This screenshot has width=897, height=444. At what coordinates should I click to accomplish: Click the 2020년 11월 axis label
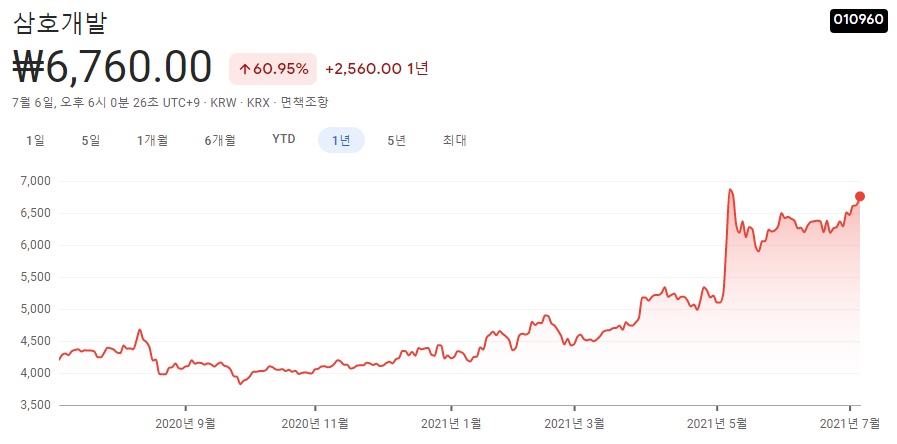[315, 424]
